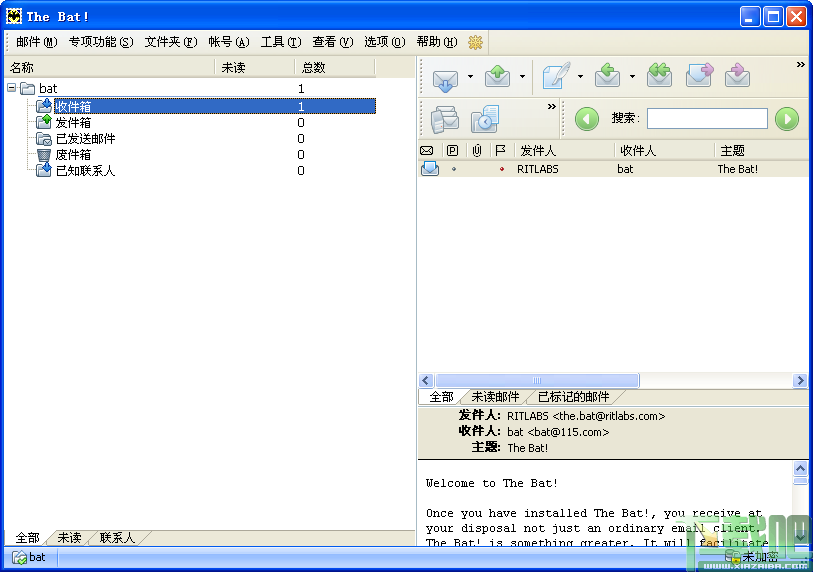Click the attachment paperclip column header
The image size is (813, 572).
pos(476,150)
